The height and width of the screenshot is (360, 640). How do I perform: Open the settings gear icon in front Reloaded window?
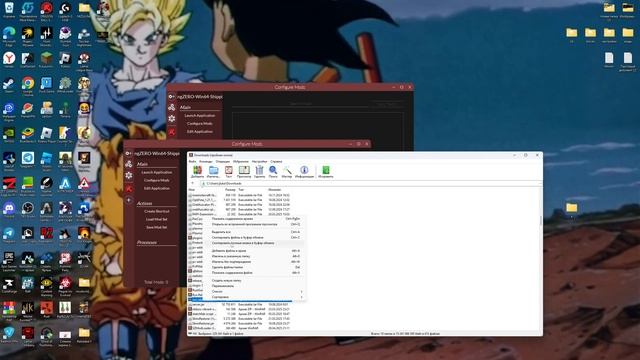(x=129, y=176)
